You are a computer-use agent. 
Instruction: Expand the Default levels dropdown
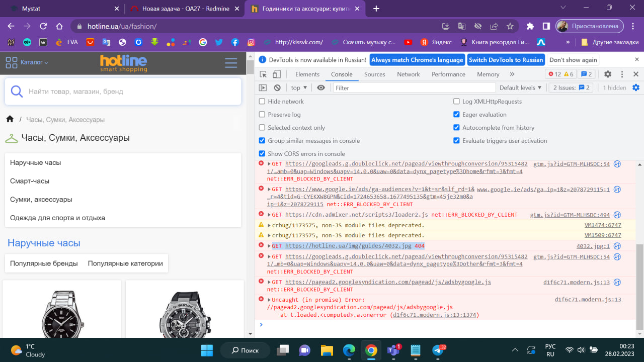click(x=520, y=87)
